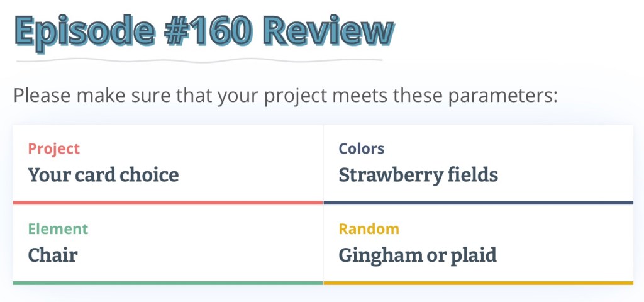Click the yellow bar under the Random card
Image resolution: width=644 pixels, height=302 pixels.
[x=478, y=282]
